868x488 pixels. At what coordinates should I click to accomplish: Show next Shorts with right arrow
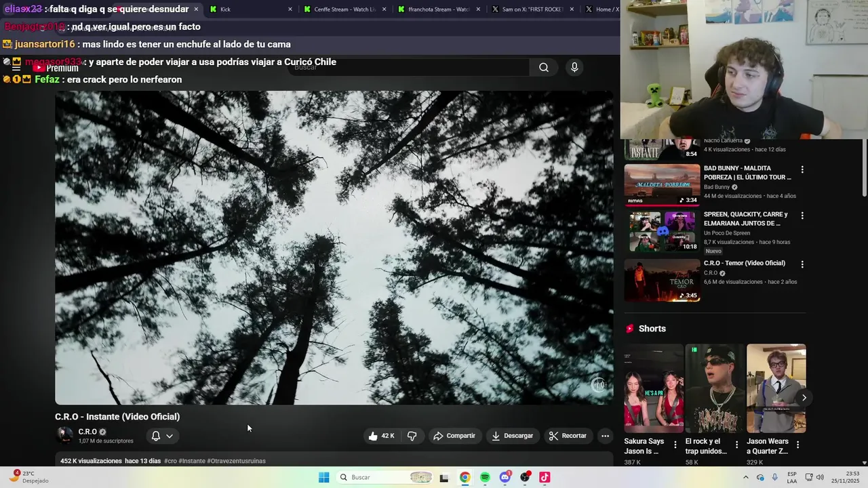coord(804,398)
